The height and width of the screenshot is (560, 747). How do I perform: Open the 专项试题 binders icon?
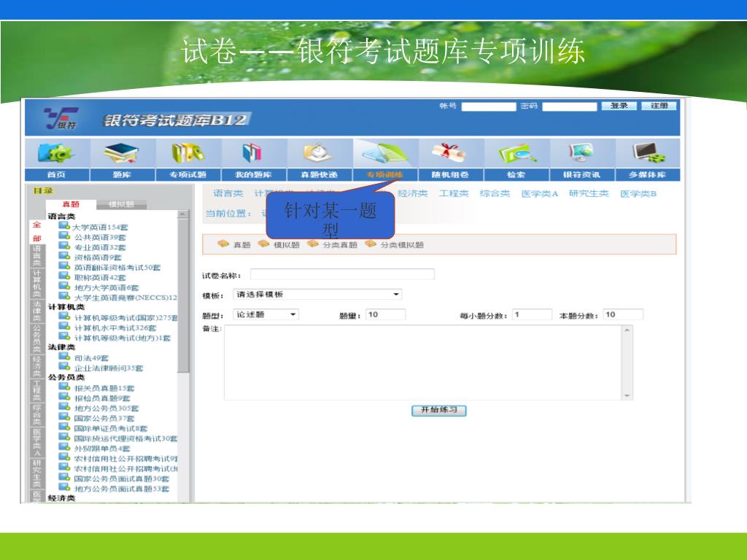pos(187,153)
